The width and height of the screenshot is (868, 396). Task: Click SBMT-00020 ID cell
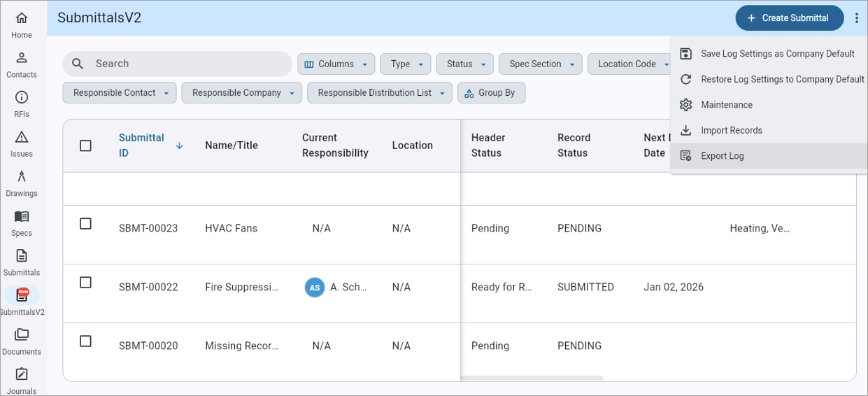pyautogui.click(x=148, y=346)
